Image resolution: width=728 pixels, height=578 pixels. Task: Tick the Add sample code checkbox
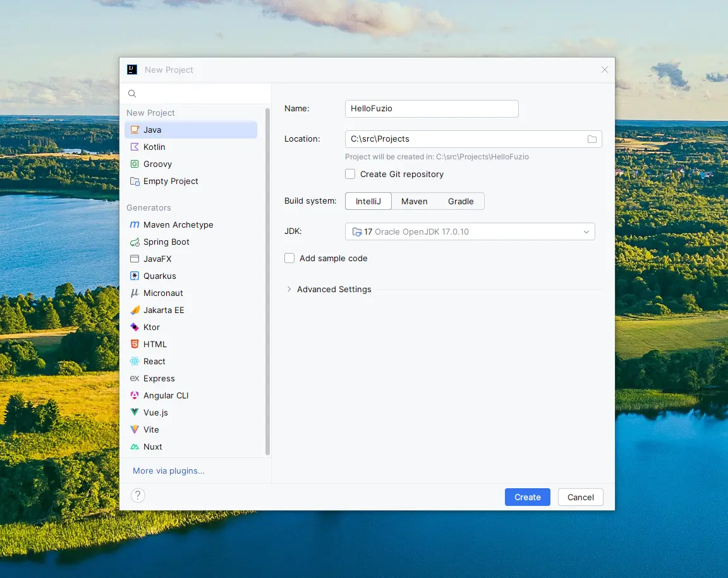289,259
